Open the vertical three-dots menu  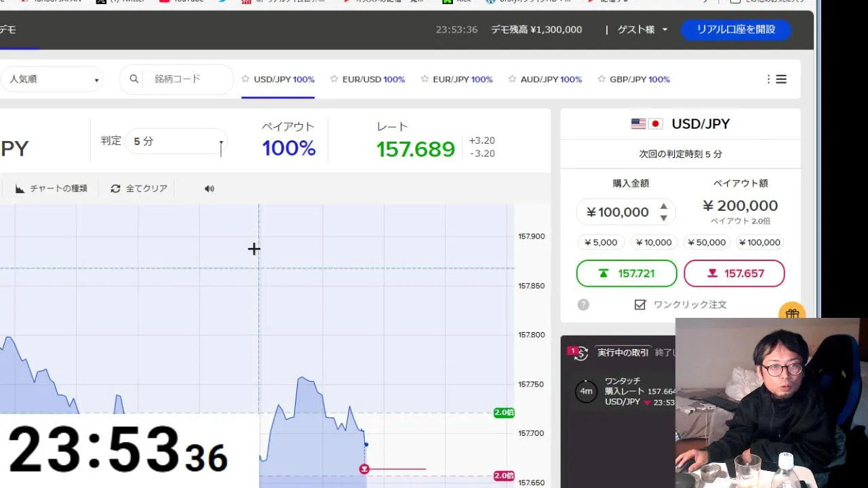[768, 79]
